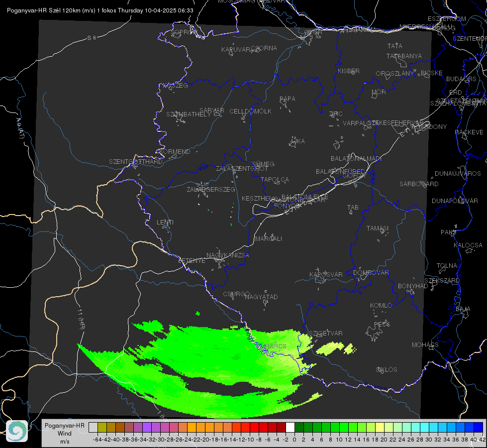
Task: Click the radar title text with the timestamp
Action: click(100, 10)
